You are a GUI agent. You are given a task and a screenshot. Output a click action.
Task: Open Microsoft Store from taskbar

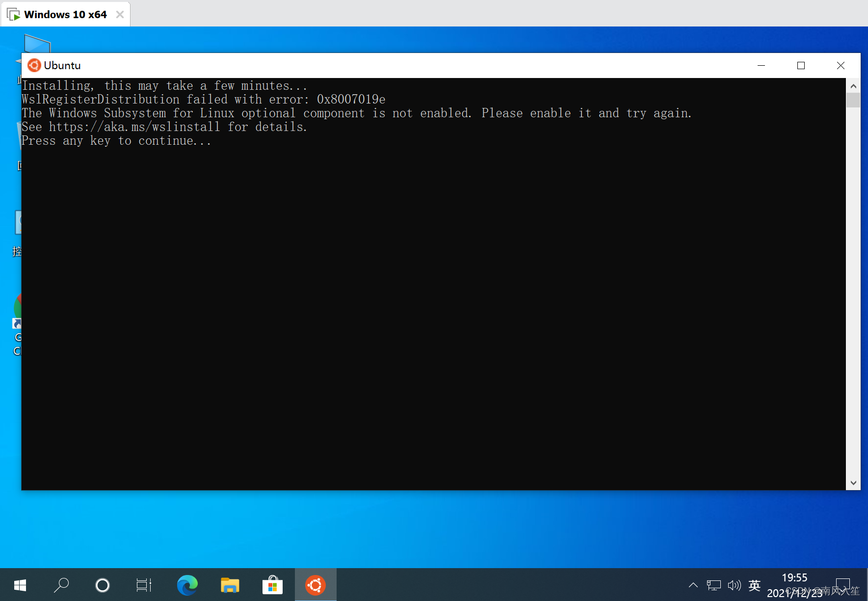click(272, 585)
